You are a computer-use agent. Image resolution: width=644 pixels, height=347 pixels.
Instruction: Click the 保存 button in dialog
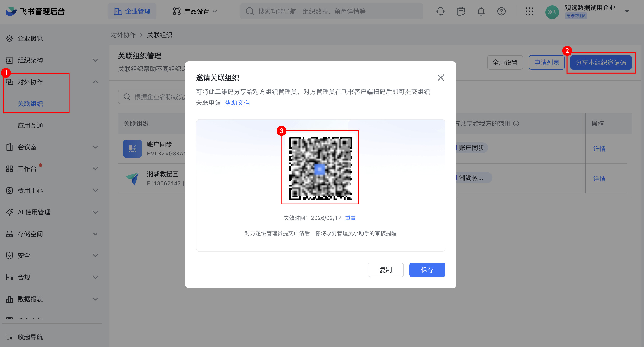[x=427, y=270]
